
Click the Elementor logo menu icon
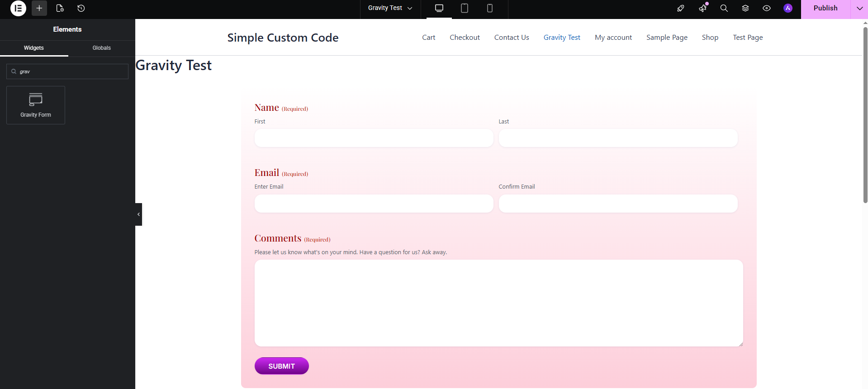click(18, 8)
